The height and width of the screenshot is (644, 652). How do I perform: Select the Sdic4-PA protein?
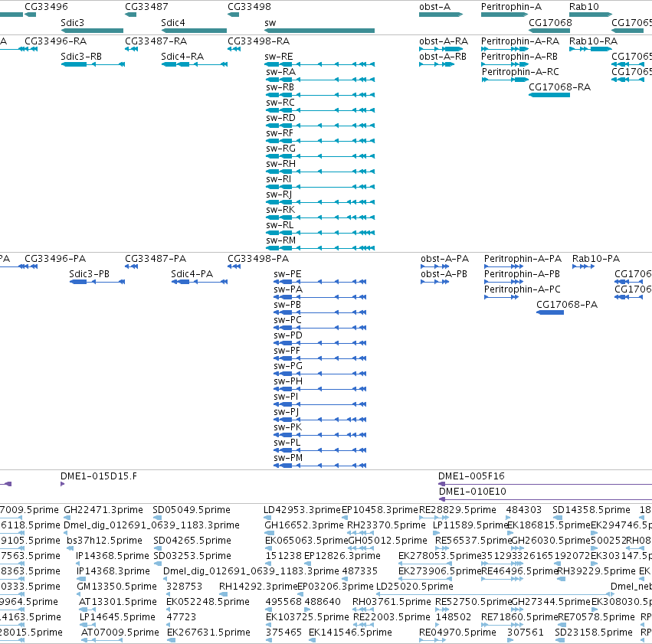pyautogui.click(x=199, y=282)
